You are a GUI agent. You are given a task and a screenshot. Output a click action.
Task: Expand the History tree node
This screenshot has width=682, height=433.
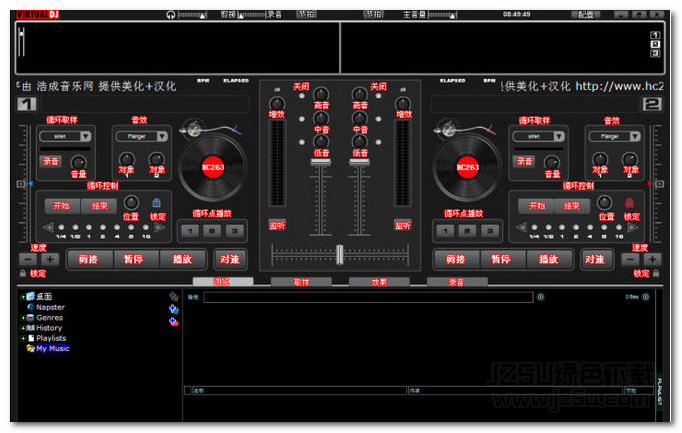pos(23,328)
